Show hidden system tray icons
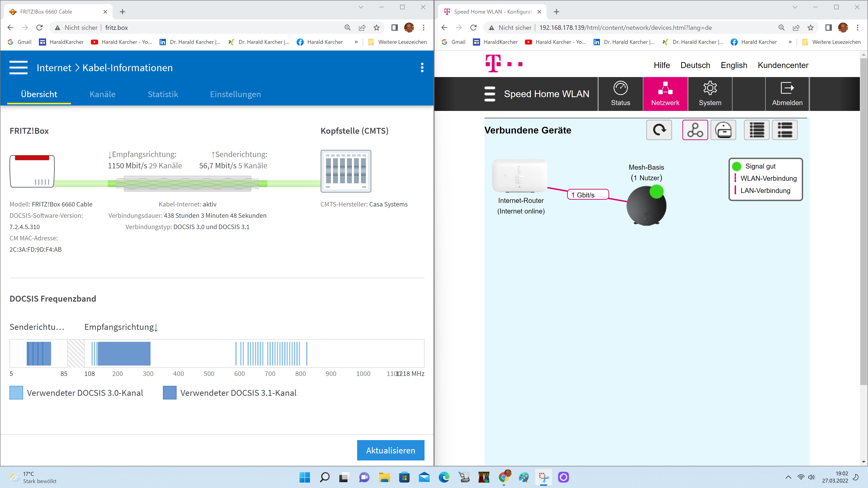The width and height of the screenshot is (868, 488). [788, 477]
